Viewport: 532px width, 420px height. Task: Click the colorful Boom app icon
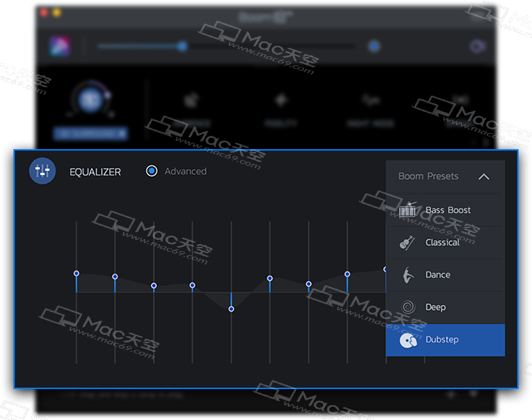click(60, 46)
